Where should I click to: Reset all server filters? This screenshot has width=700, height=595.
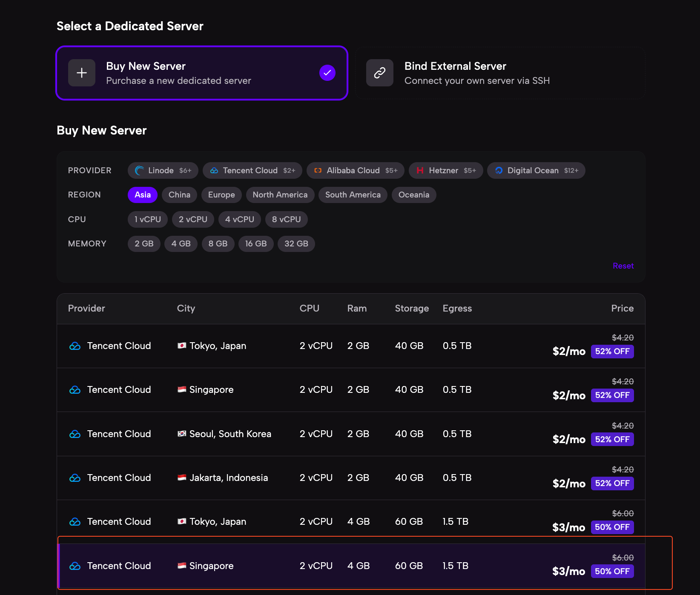[623, 266]
